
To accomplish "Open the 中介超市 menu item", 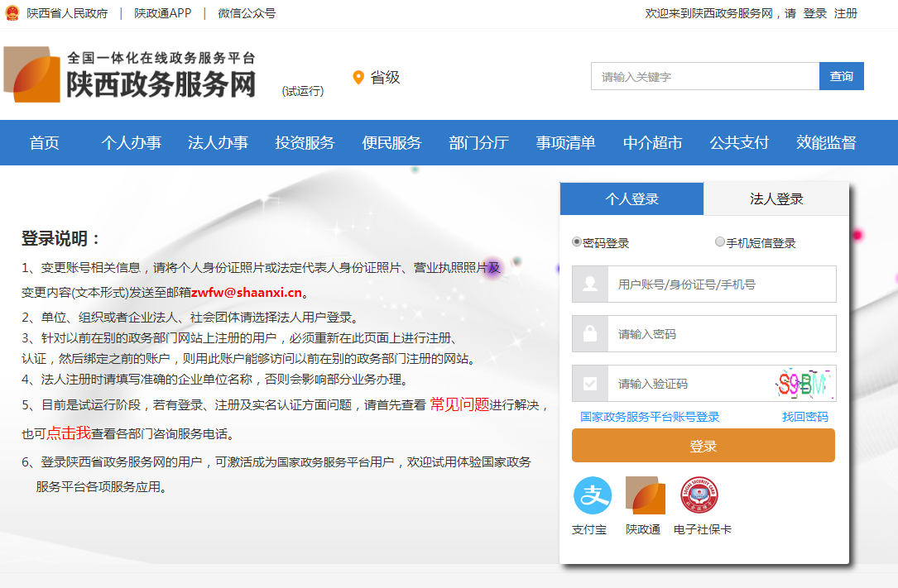I will click(x=652, y=142).
